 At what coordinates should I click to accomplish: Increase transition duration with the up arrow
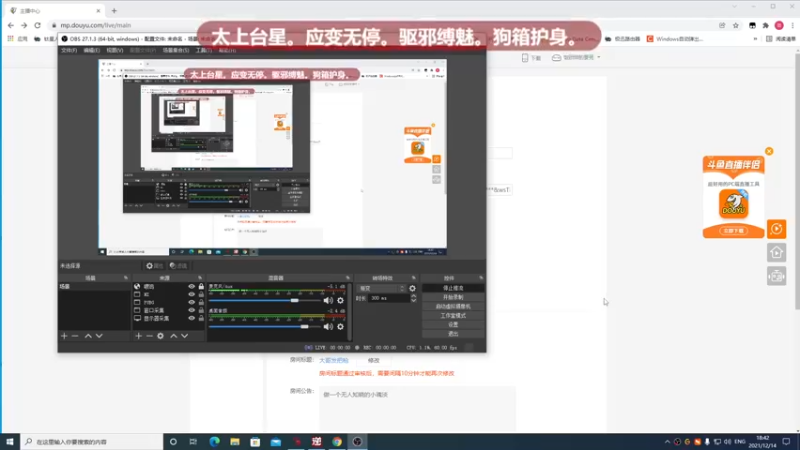[x=413, y=296]
